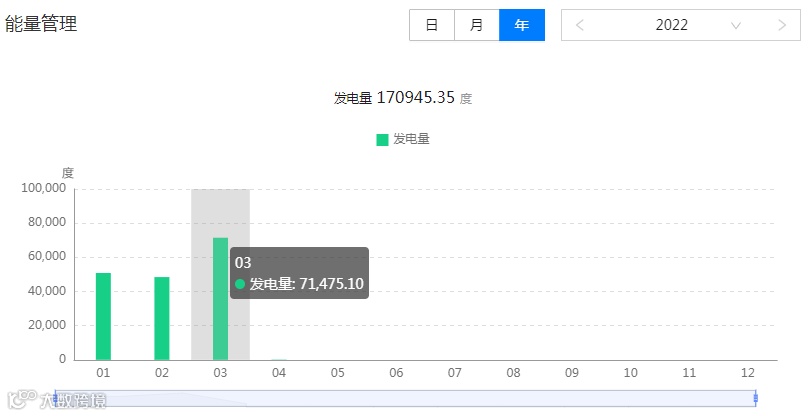Click x-axis label 04
Viewport: 808px width, 416px height.
(x=279, y=373)
